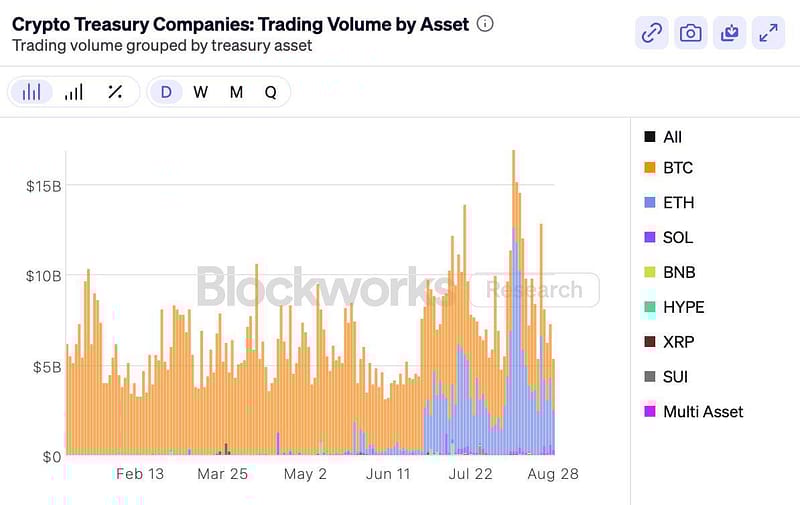
Task: Click the gray SUI color swatch
Action: [x=649, y=376]
